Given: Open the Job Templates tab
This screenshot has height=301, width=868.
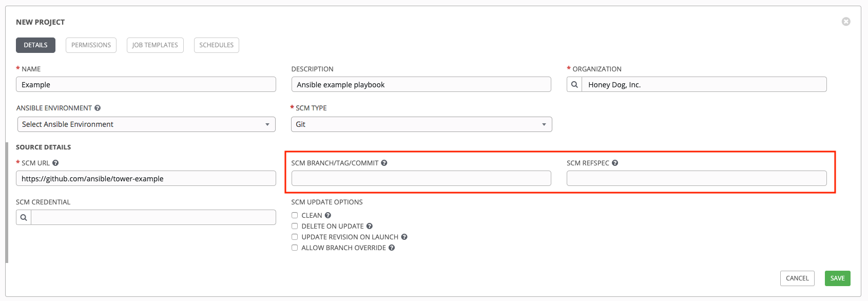Looking at the screenshot, I should click(155, 45).
